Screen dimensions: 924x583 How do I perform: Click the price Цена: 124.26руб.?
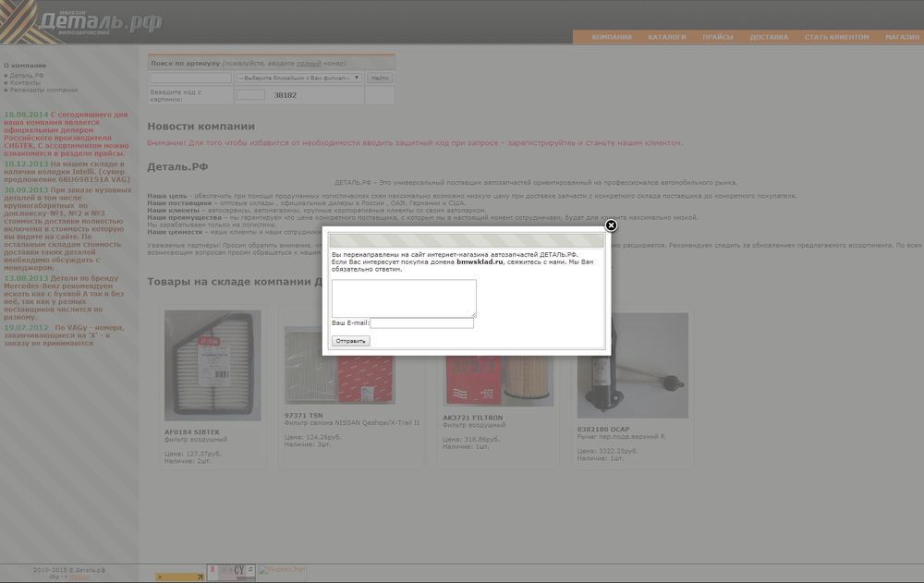(x=312, y=437)
